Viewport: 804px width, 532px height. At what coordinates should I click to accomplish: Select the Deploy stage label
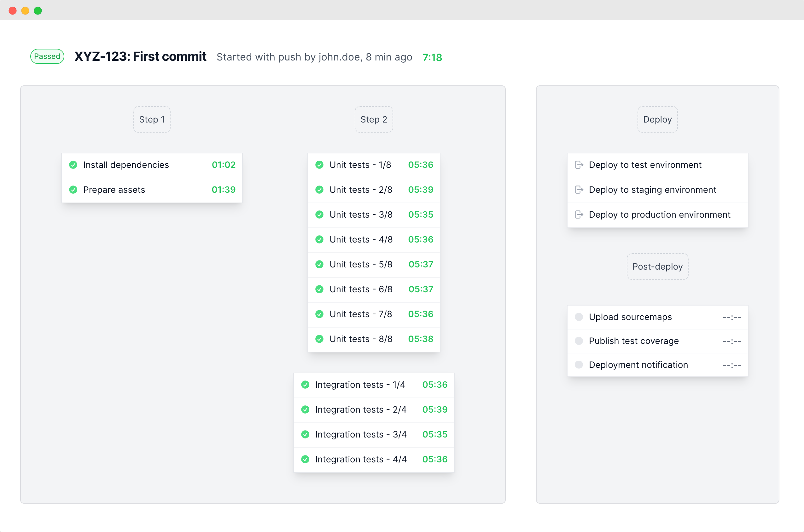(657, 119)
